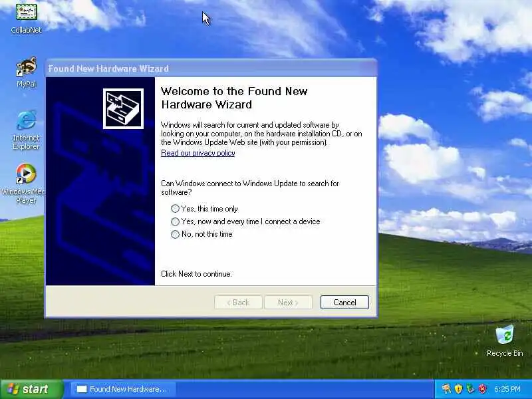Click the yellow security shield tray icon

[458, 388]
